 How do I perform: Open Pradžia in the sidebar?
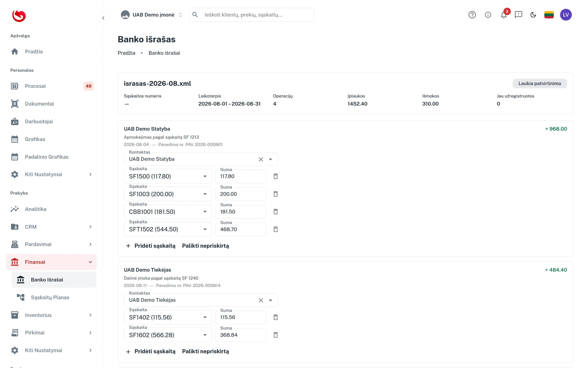tap(51, 52)
